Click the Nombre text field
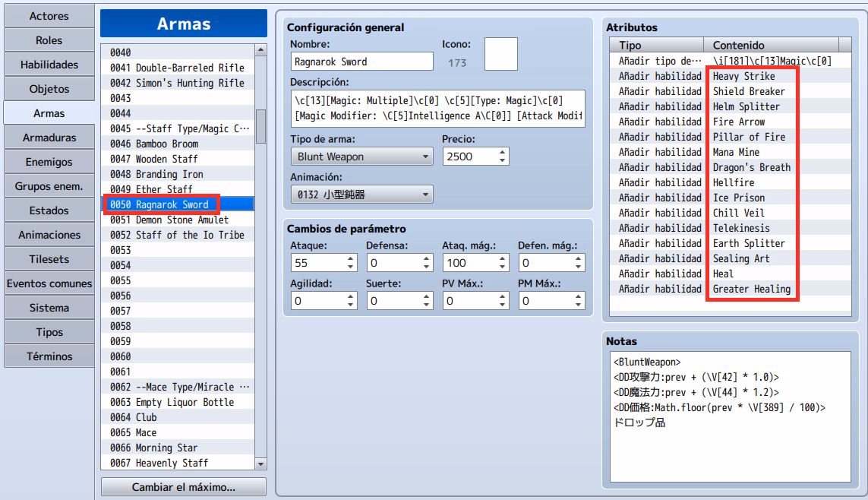The width and height of the screenshot is (868, 500). 361,62
